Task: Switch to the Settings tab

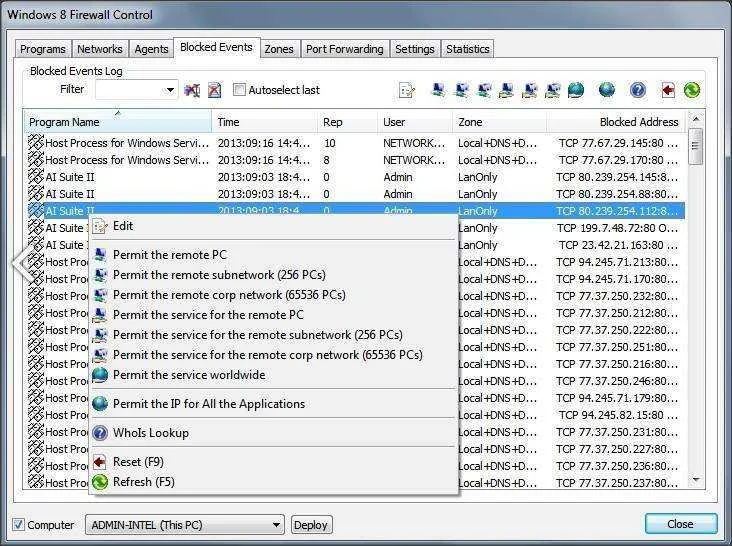Action: coord(415,49)
